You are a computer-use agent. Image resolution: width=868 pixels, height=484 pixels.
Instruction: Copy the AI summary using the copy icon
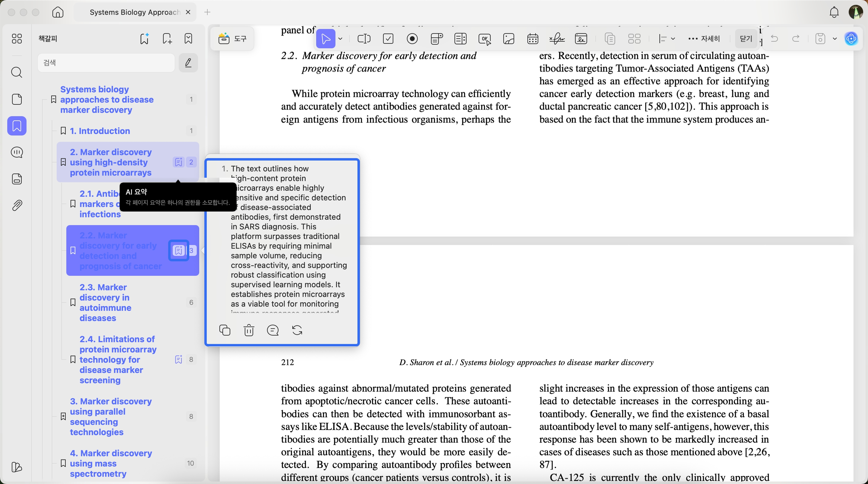[x=225, y=330]
